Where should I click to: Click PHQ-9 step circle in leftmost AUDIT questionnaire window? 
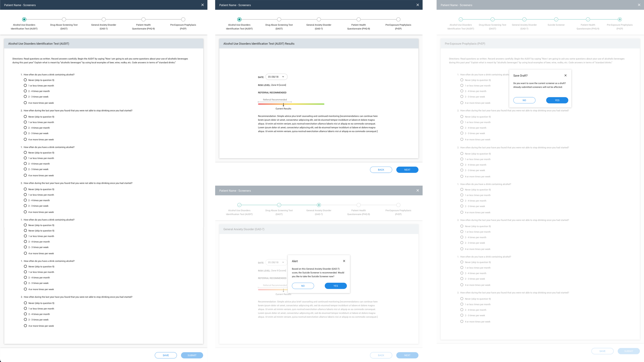pos(143,19)
